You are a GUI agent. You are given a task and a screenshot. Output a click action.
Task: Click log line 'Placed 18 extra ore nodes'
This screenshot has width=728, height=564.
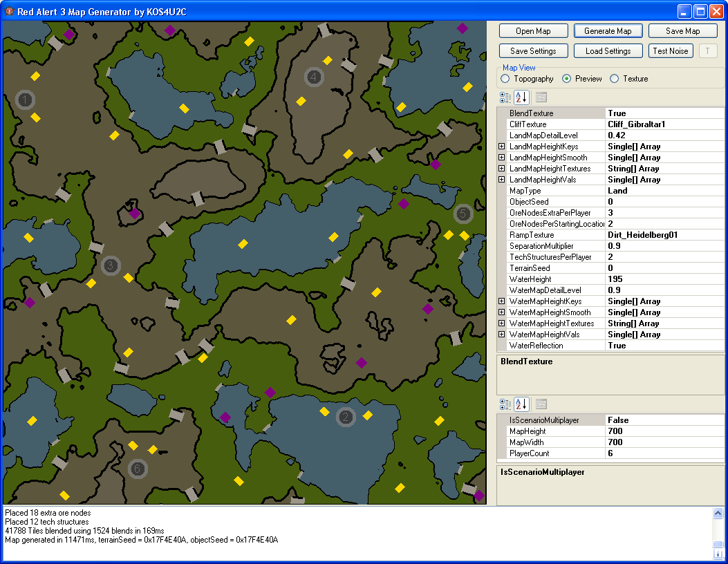click(x=48, y=513)
